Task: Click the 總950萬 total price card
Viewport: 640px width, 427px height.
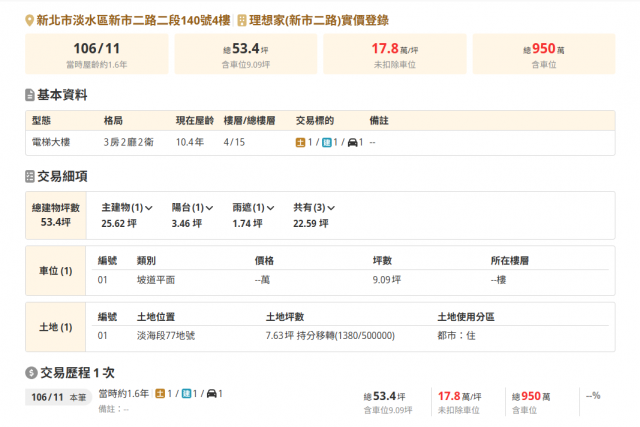Action: point(544,54)
